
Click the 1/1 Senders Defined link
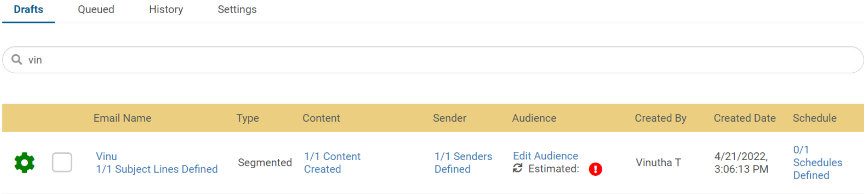click(463, 163)
